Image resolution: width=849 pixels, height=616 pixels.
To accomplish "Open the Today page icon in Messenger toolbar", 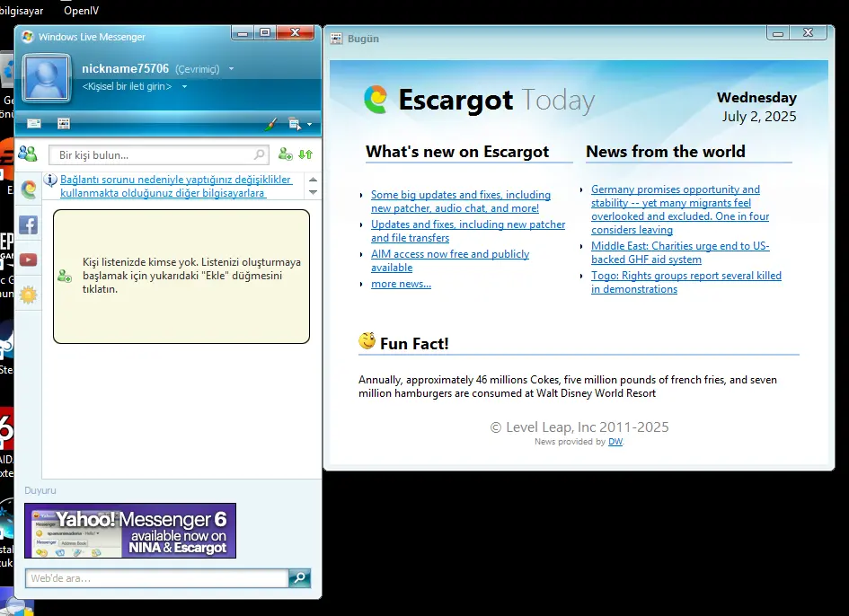I will click(64, 124).
